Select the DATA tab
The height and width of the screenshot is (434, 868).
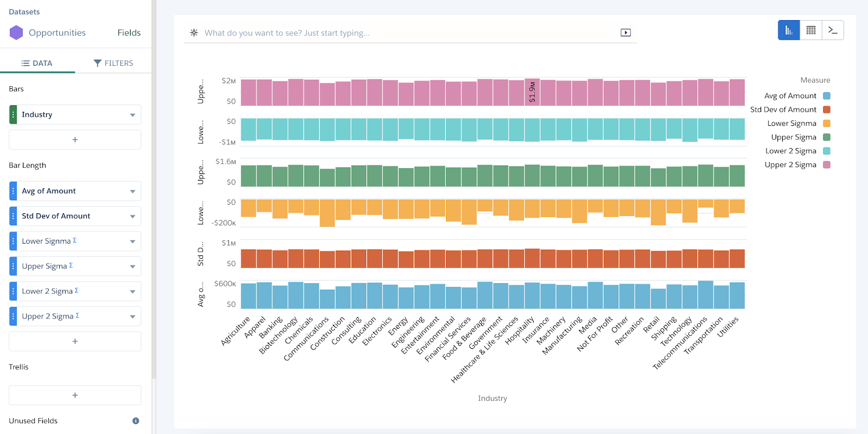(37, 63)
